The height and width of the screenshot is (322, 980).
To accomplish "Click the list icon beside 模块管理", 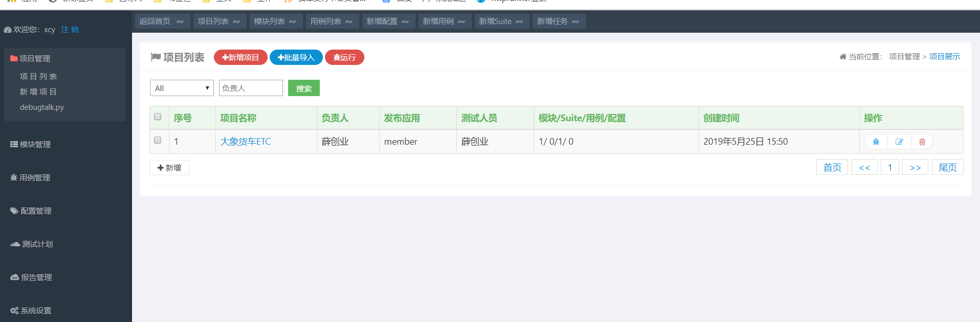I will coord(14,144).
